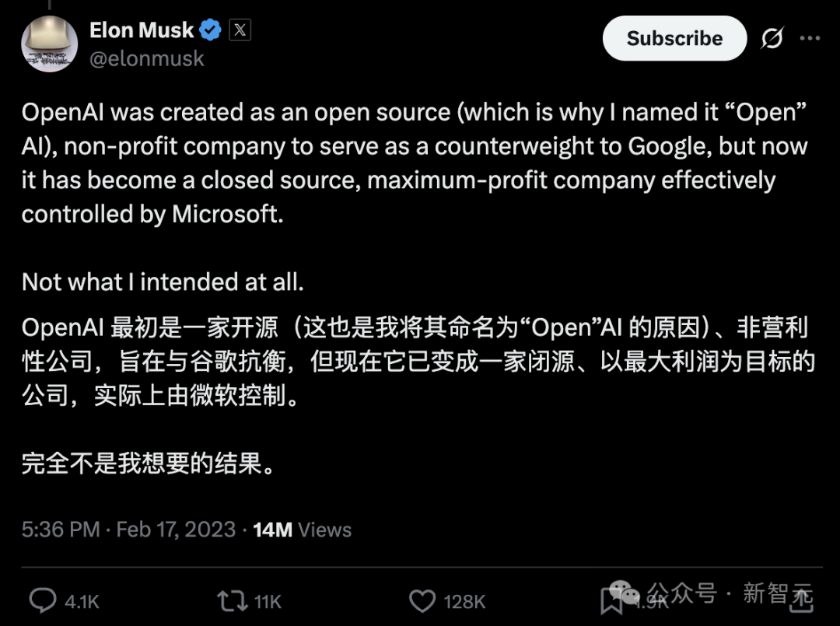Open the three-dot more options menu
Image resolution: width=840 pixels, height=626 pixels.
coord(810,38)
